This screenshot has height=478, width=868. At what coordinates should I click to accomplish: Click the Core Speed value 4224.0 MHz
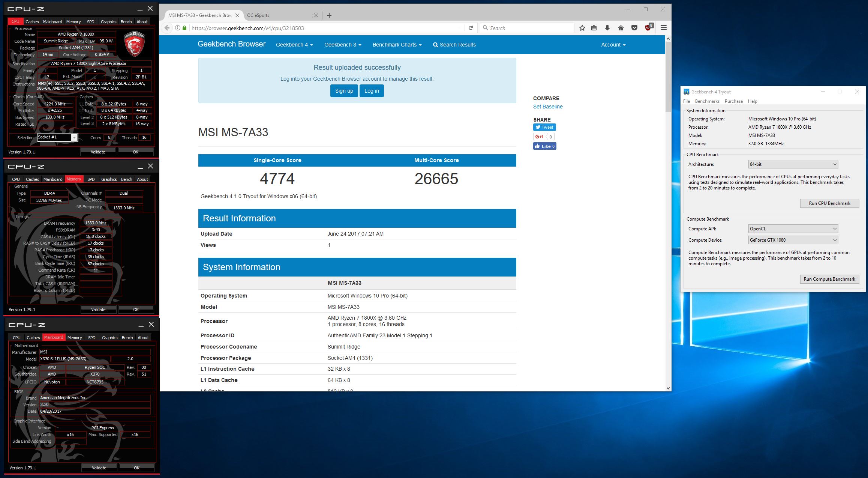click(x=55, y=104)
